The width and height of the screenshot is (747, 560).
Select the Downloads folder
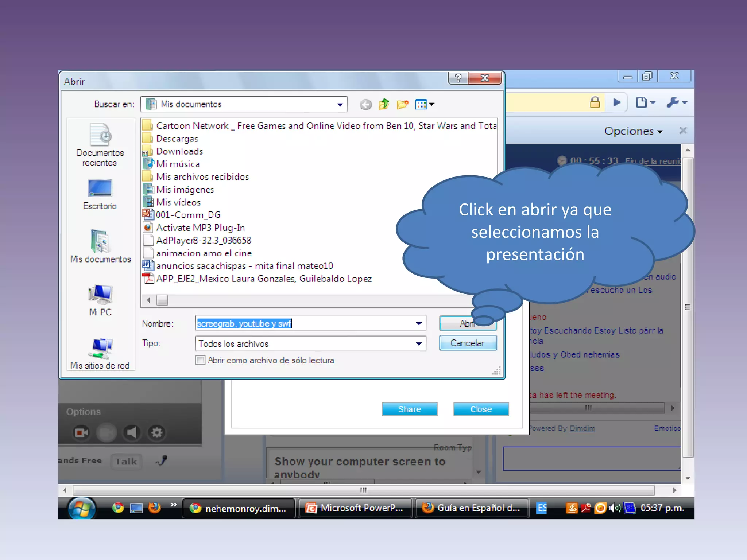point(173,151)
